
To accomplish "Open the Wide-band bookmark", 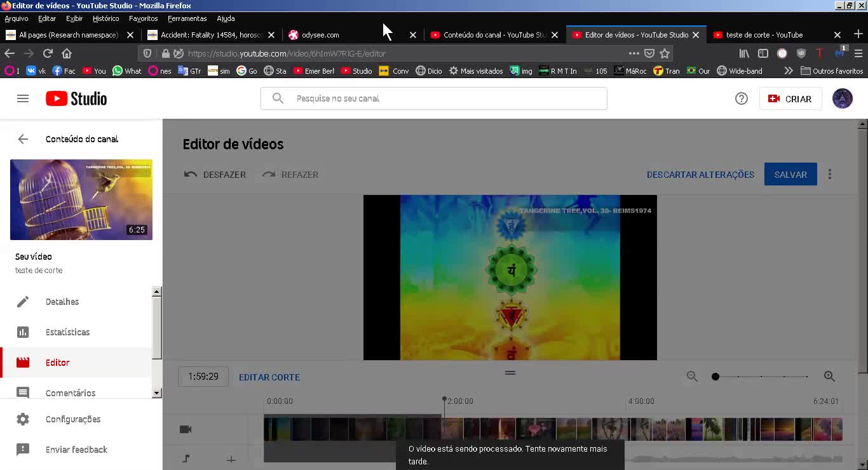I will click(740, 71).
